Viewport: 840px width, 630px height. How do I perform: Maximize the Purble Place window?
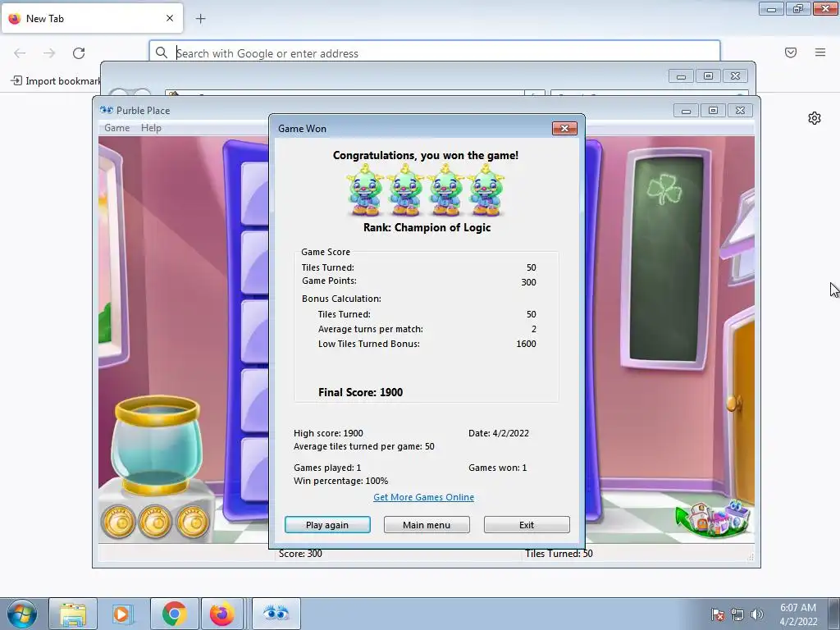(713, 111)
